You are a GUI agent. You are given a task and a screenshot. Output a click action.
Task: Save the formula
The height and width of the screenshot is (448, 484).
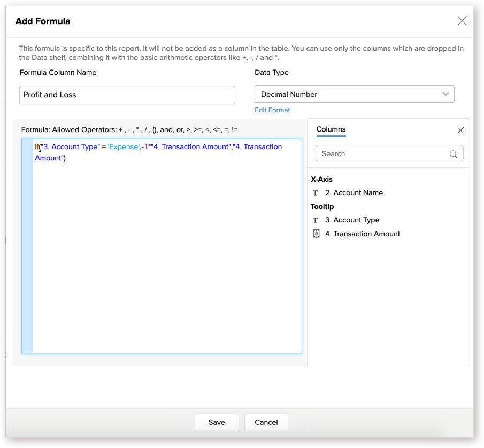217,422
